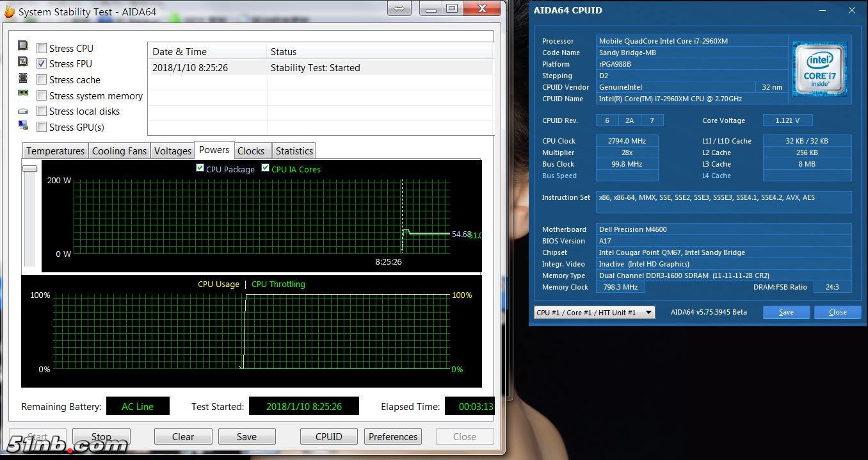Image resolution: width=868 pixels, height=460 pixels.
Task: Click the L3 Cache value 8 MB
Action: tap(807, 164)
